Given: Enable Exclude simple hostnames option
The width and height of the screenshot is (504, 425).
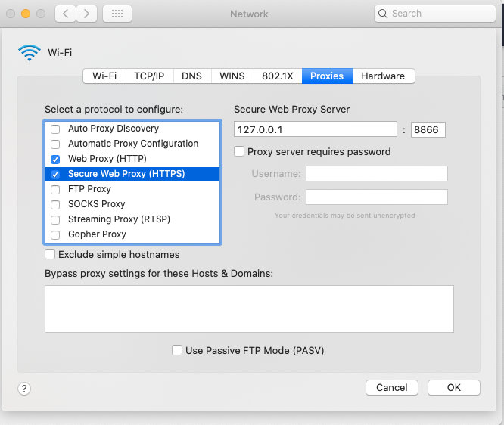Looking at the screenshot, I should tap(51, 255).
